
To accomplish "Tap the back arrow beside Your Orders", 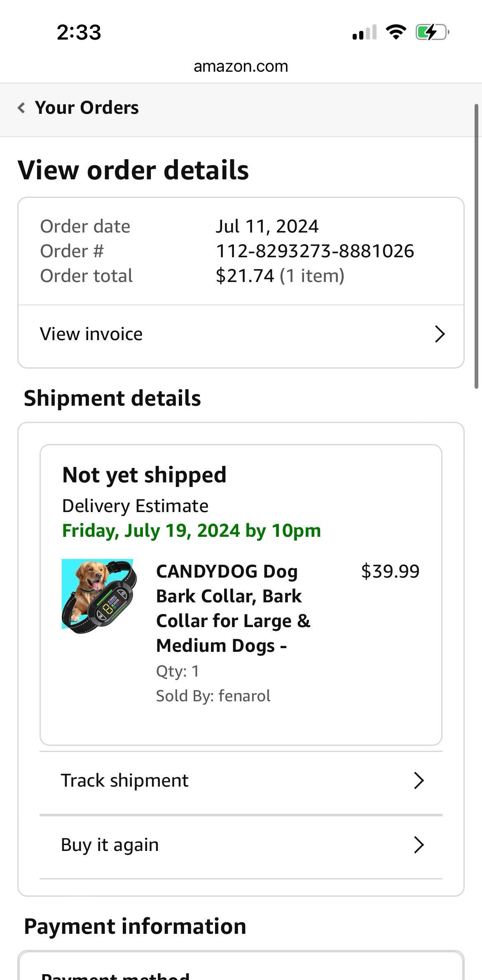I will pos(21,108).
